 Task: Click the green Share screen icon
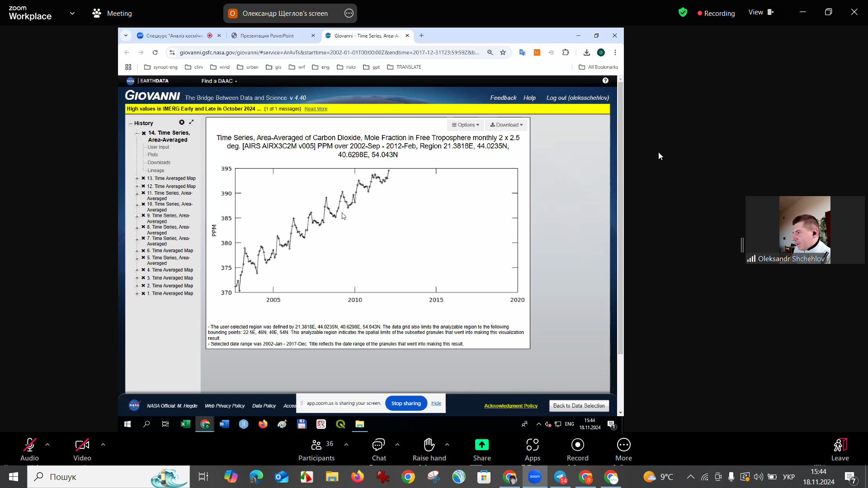[482, 445]
